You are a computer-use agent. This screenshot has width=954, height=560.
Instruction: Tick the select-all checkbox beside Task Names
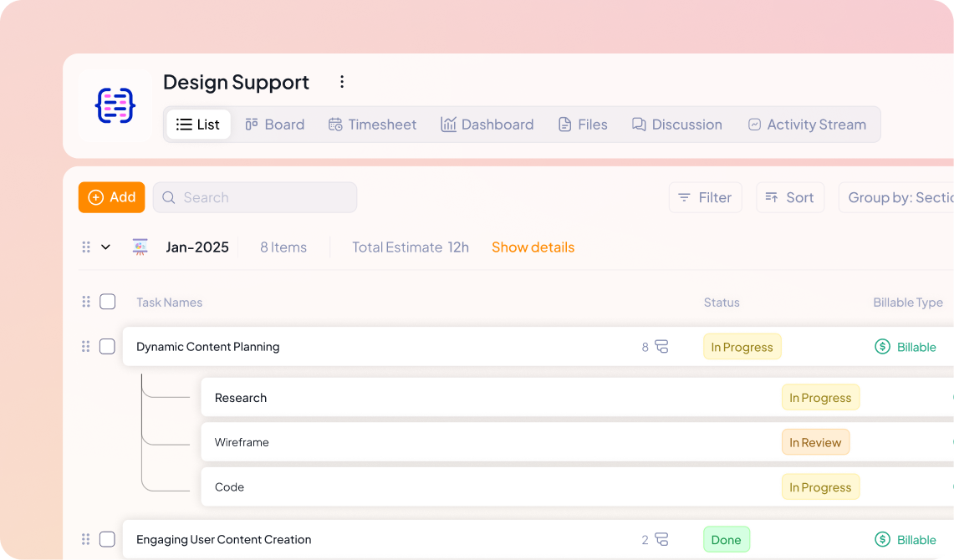(x=108, y=302)
